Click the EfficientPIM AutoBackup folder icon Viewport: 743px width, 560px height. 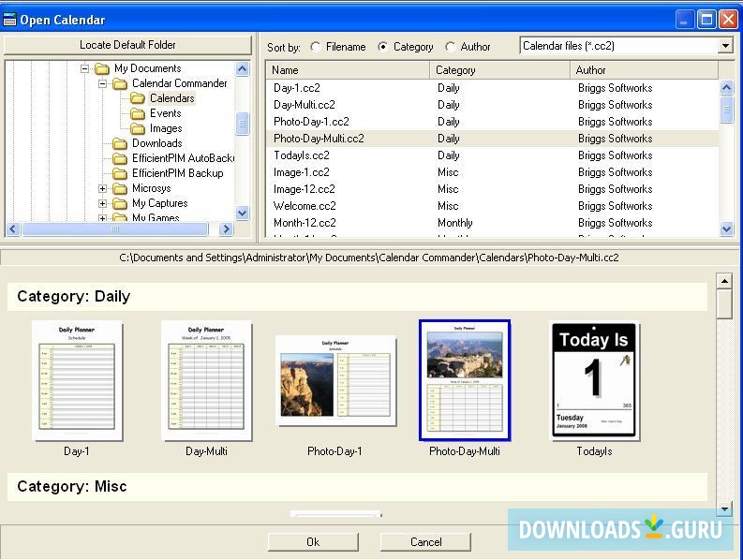click(x=120, y=158)
